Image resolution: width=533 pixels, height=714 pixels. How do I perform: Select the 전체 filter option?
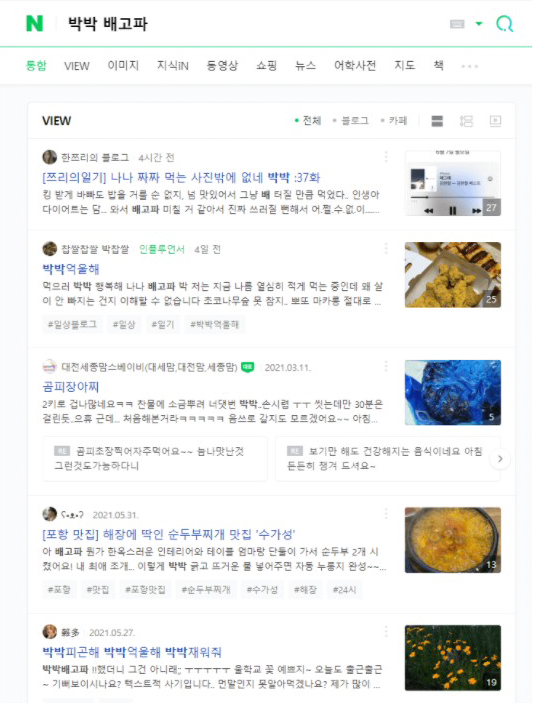(308, 120)
